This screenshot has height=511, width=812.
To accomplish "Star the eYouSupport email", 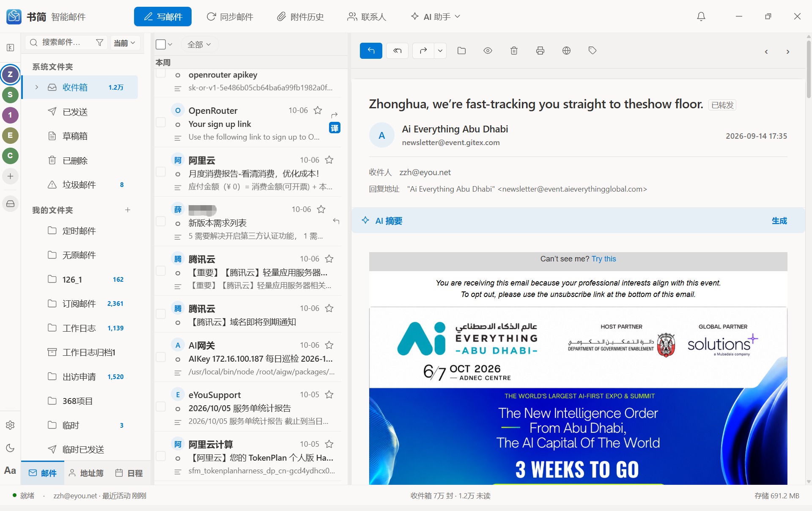I will coord(329,395).
